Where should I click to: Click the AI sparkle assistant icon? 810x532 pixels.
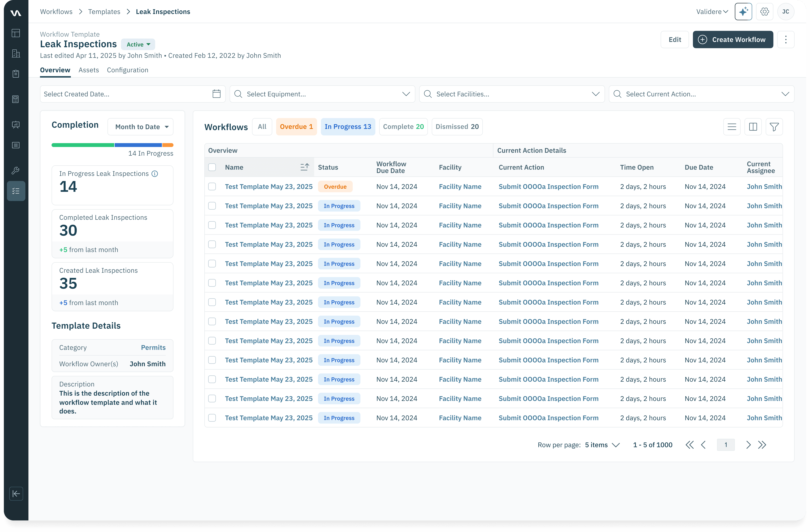(x=743, y=12)
